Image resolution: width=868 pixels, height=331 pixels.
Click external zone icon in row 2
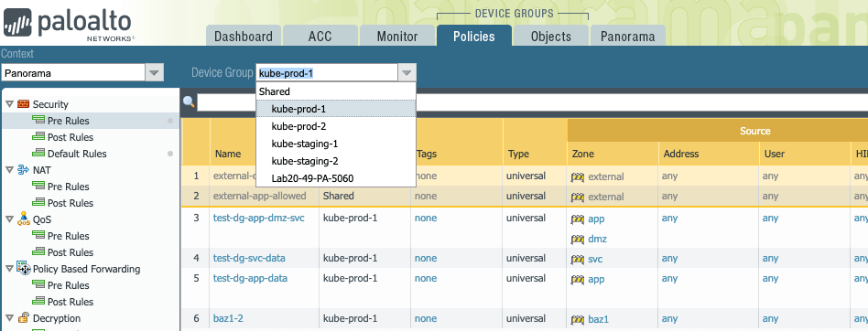[x=578, y=198]
